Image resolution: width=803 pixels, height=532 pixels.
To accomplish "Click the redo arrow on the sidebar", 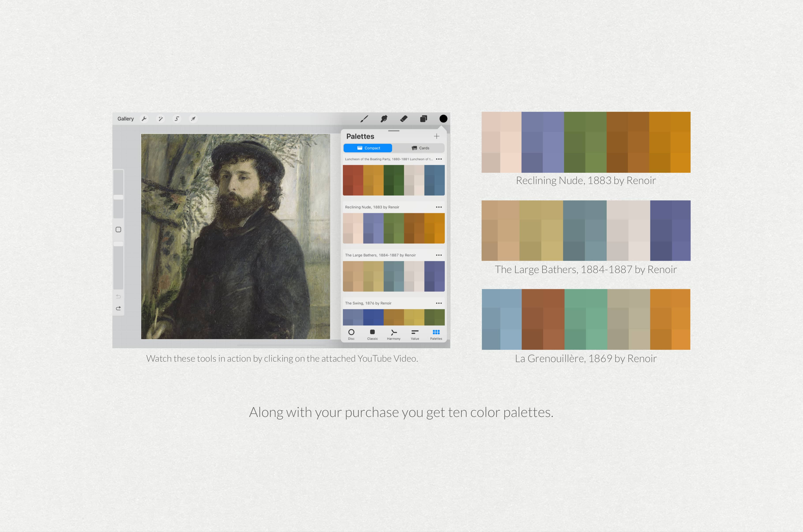I will [118, 308].
